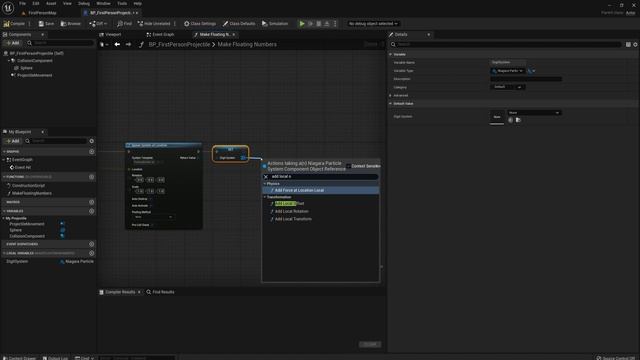The height and width of the screenshot is (360, 640).
Task: Select MakeFloatingNumbers function
Action: tap(31, 193)
